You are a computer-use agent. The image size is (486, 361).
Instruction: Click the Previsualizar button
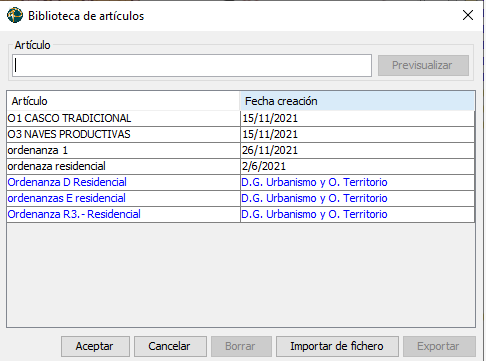423,65
